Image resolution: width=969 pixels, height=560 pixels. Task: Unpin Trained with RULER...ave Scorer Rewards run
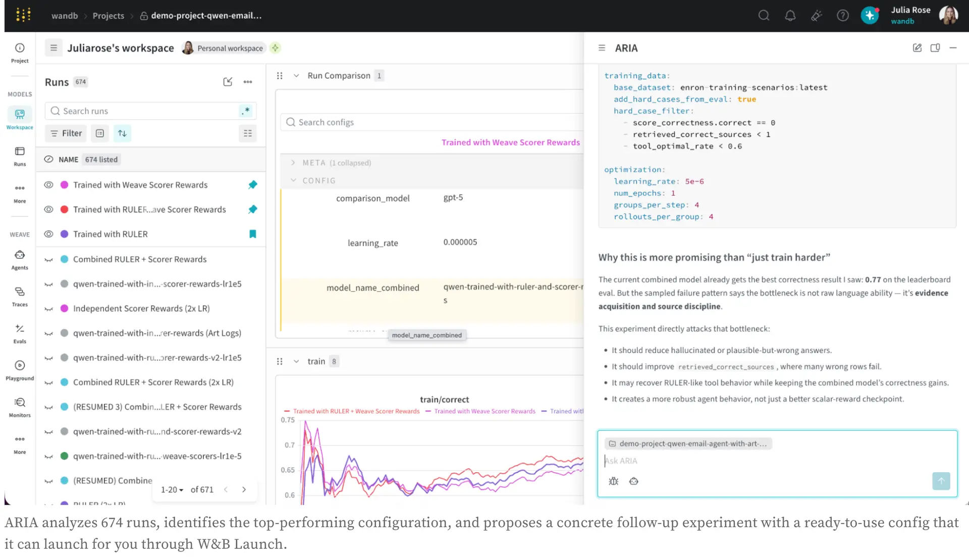(x=253, y=209)
